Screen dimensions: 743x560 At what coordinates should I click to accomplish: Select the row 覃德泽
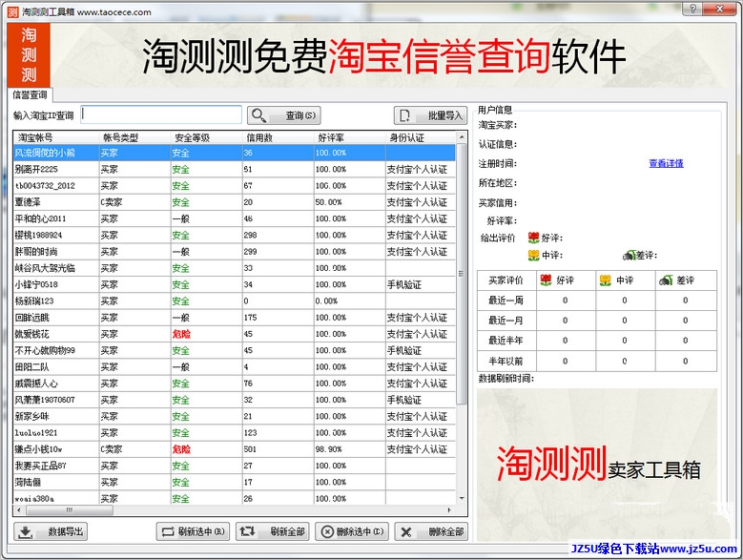coord(235,202)
